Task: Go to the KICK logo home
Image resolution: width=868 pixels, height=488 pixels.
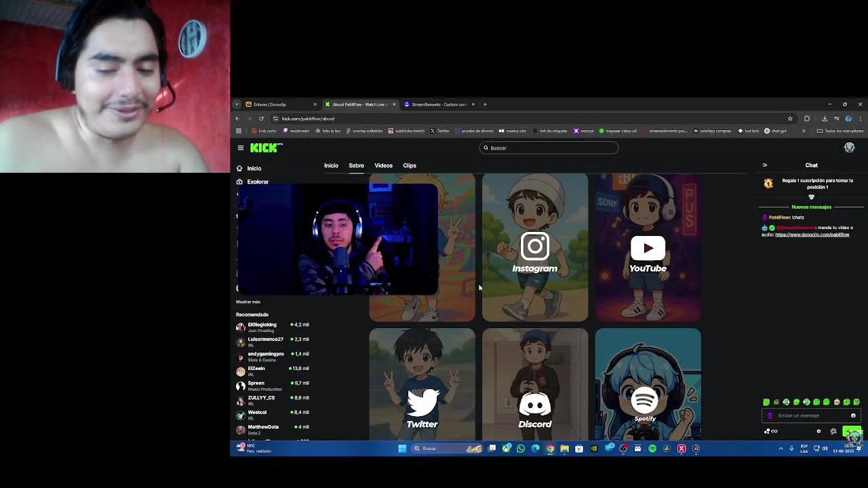Action: [266, 148]
